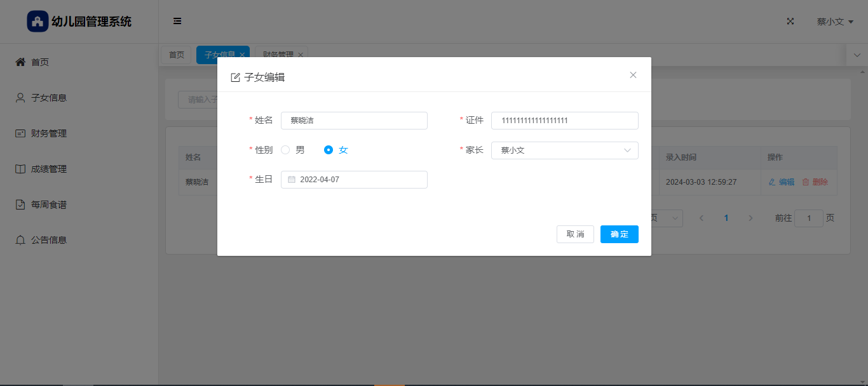This screenshot has width=868, height=386.
Task: Click the 证件 input field
Action: point(565,121)
